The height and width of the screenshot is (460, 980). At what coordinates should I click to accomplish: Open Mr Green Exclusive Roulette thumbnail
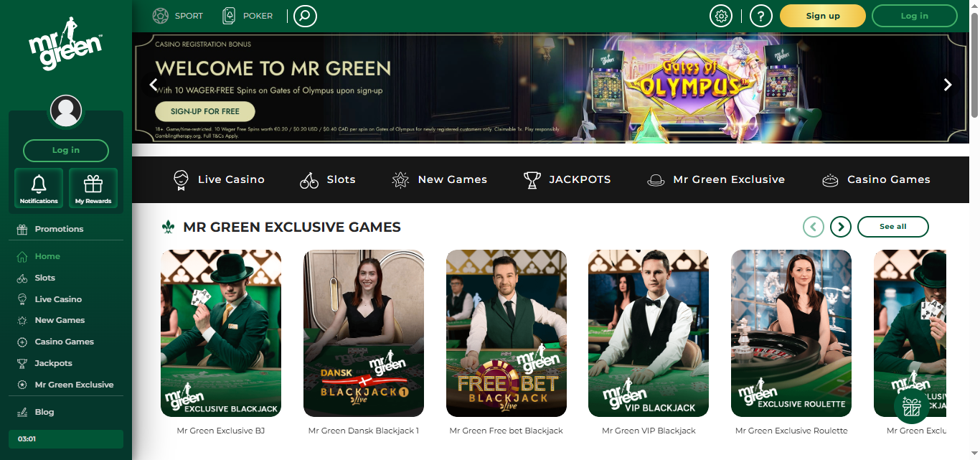click(x=791, y=333)
